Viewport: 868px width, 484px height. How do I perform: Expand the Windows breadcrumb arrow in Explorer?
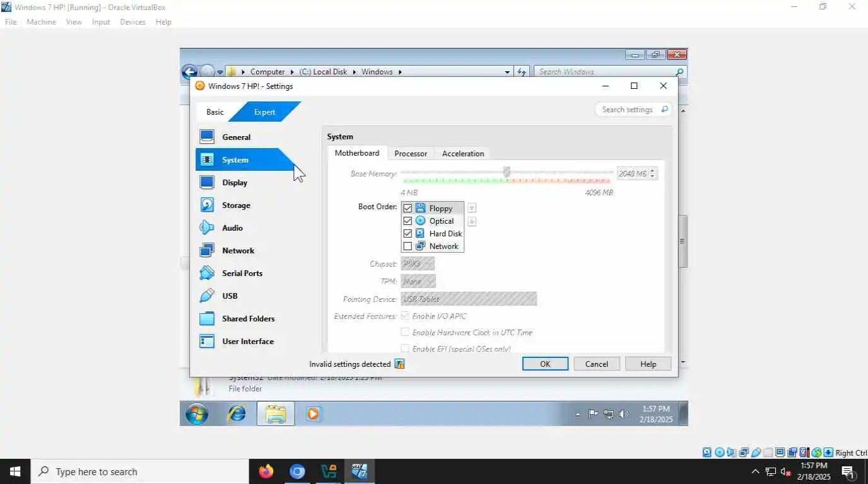point(400,72)
